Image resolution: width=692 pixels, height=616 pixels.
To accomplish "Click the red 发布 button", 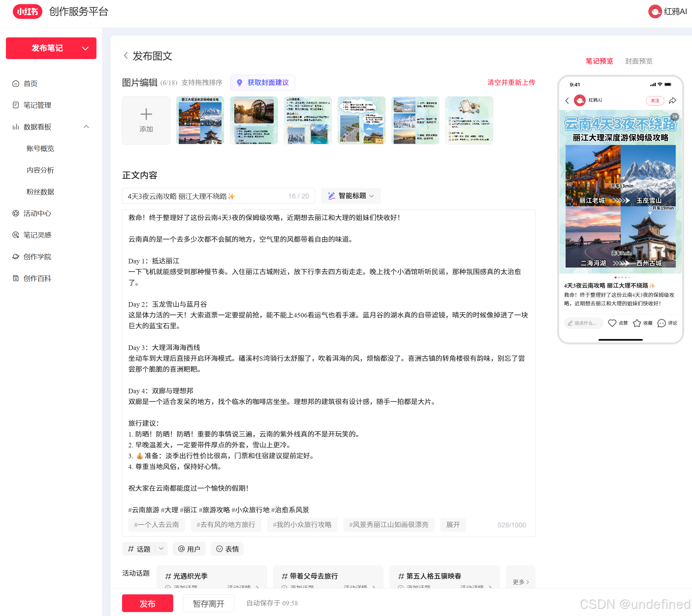I will 147,603.
